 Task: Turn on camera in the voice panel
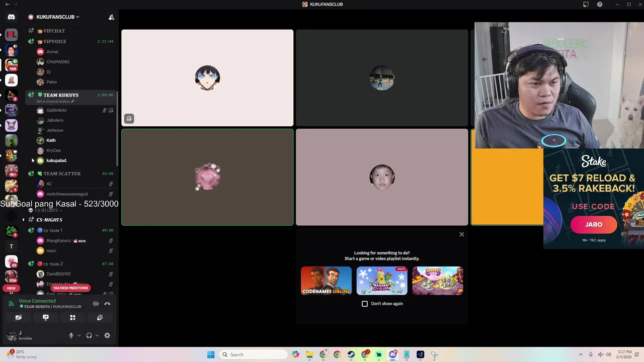(19, 318)
